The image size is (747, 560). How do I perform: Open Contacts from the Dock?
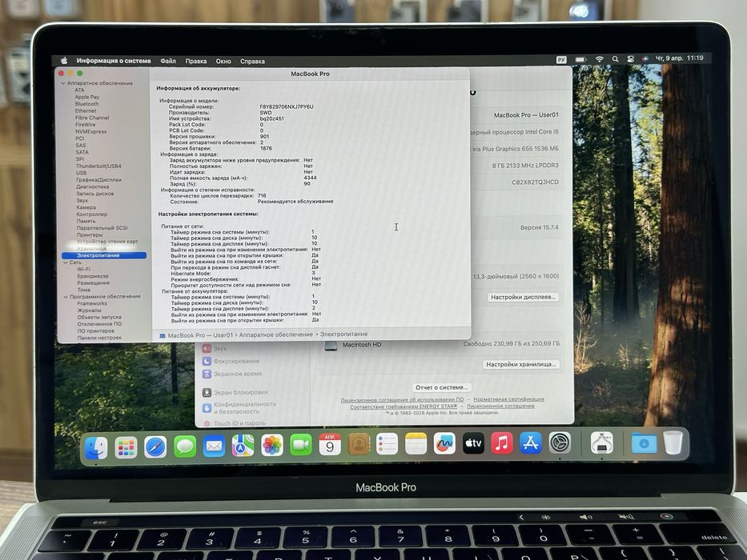point(359,444)
